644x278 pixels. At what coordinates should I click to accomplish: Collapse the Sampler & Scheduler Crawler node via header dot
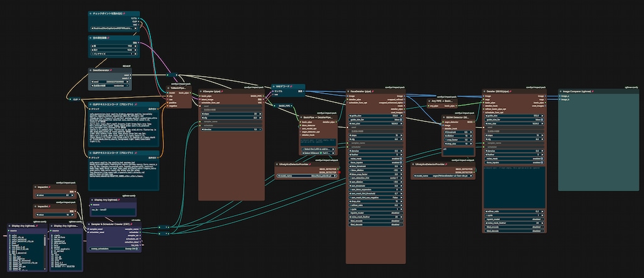(89, 225)
